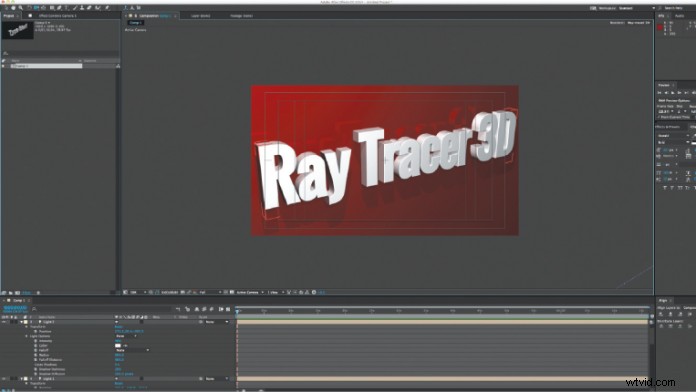Toggle the Intensity stopwatch
The image size is (696, 392).
pyautogui.click(x=36, y=341)
